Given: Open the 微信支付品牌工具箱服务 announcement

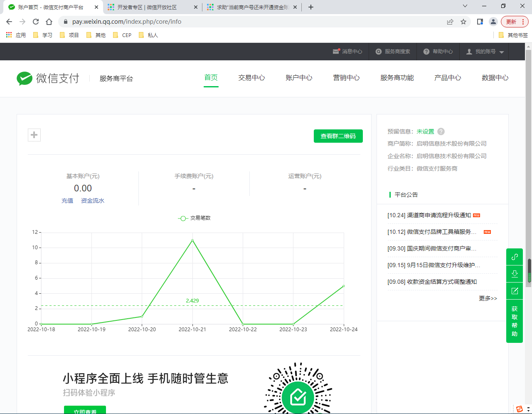Looking at the screenshot, I should pyautogui.click(x=432, y=232).
